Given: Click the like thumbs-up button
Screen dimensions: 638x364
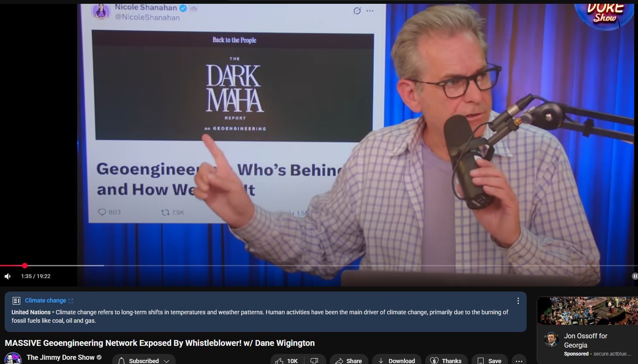Looking at the screenshot, I should (287, 361).
